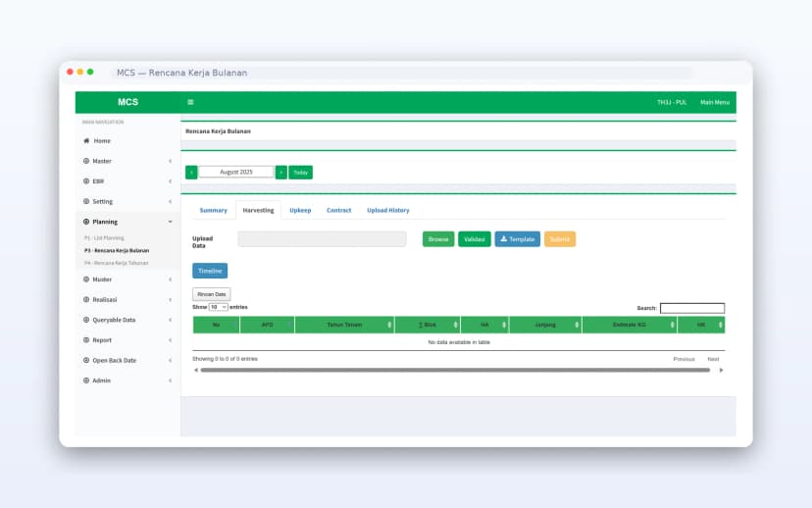This screenshot has height=508, width=812.
Task: Advance to next month with right arrow
Action: 280,172
